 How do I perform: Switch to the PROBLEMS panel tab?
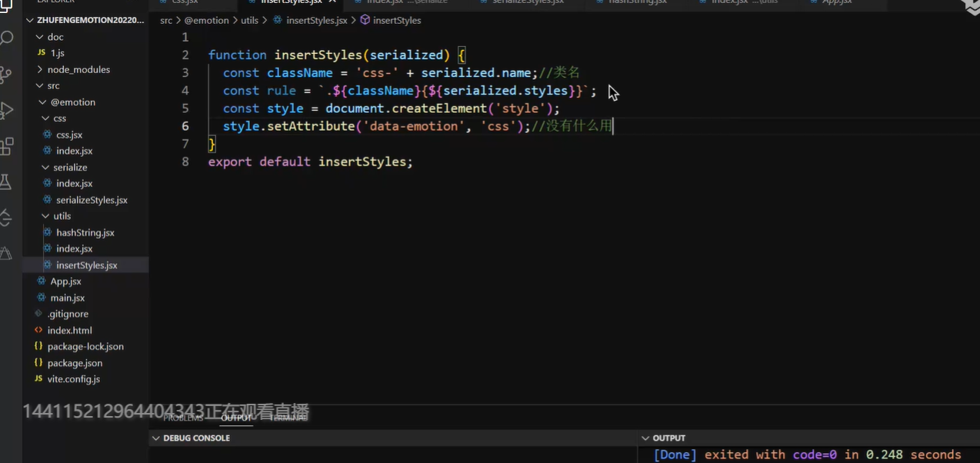click(x=183, y=418)
